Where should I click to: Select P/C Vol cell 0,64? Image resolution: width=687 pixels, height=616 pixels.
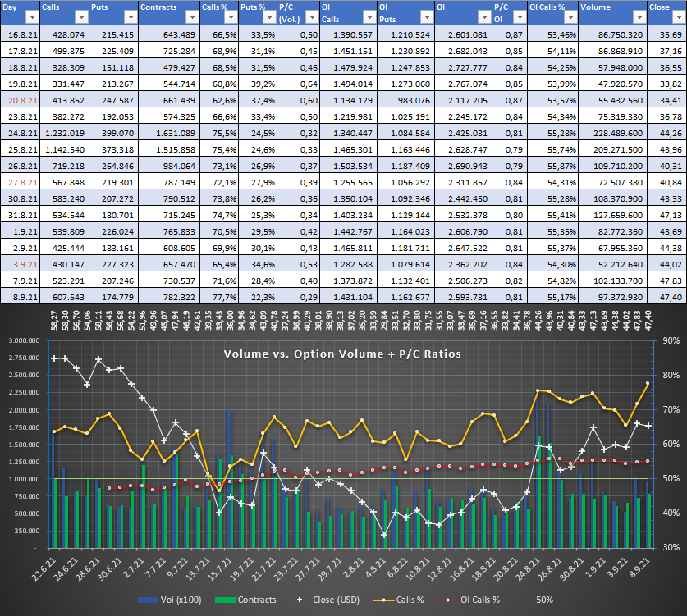(299, 84)
